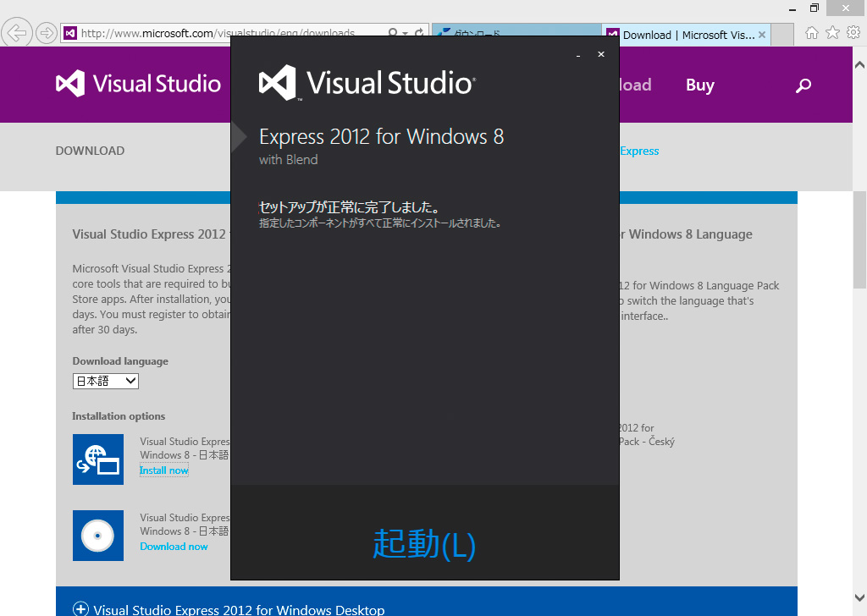
Task: Click the site search magnifier icon
Action: coord(803,85)
